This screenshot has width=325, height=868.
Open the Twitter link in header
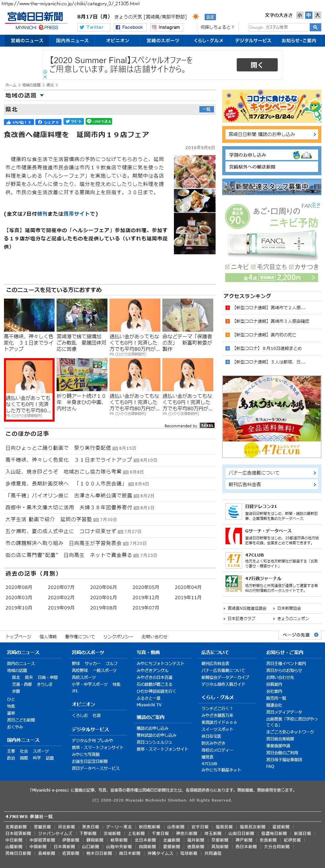(94, 27)
